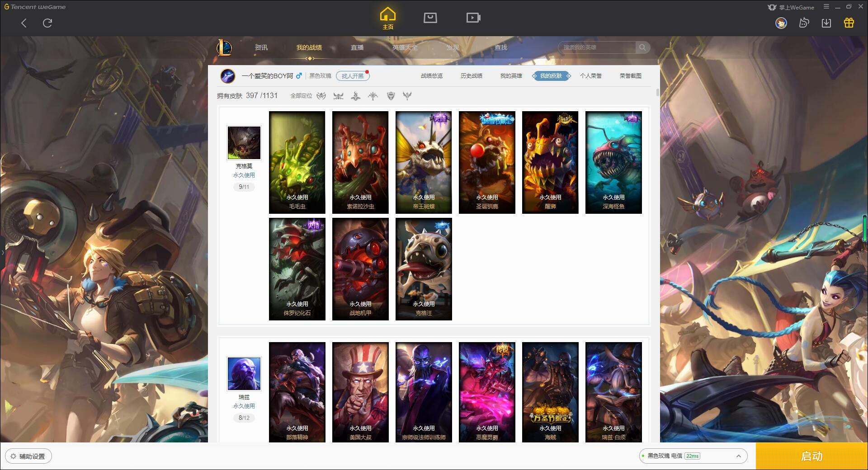Viewport: 868px width, 470px height.
Task: Open the 侏罗纪化石 skin card
Action: pyautogui.click(x=297, y=269)
